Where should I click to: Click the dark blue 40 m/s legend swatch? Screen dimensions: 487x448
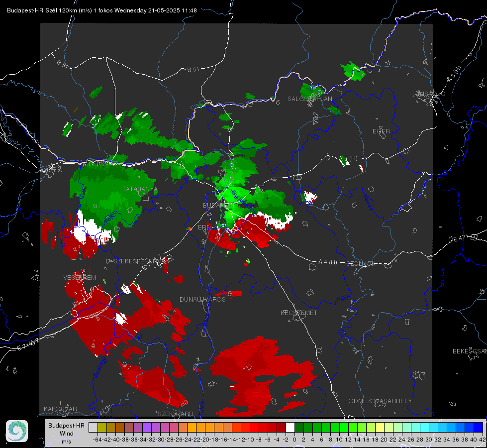click(x=479, y=427)
